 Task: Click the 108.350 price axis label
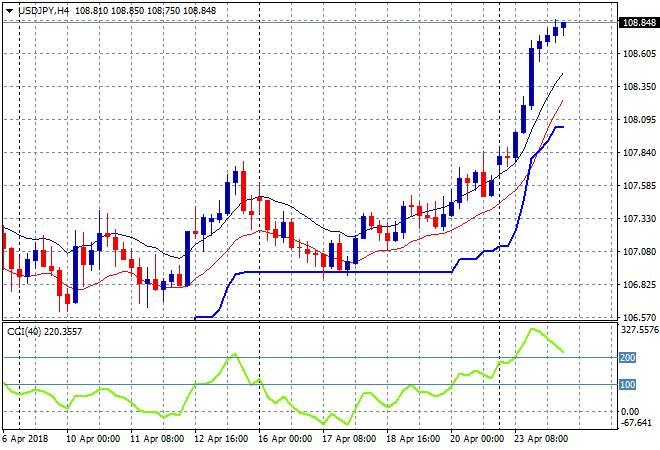(639, 86)
